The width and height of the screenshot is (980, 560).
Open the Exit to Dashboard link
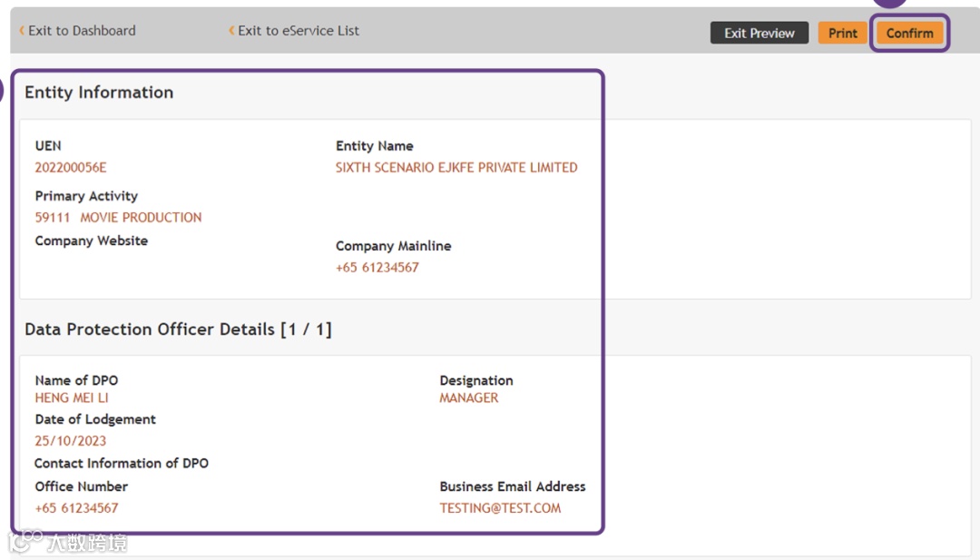click(x=82, y=31)
